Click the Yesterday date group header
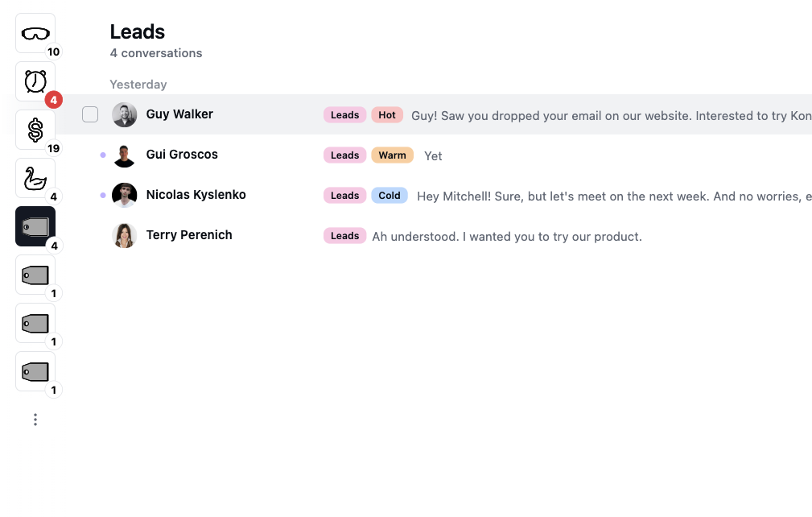 pyautogui.click(x=138, y=85)
